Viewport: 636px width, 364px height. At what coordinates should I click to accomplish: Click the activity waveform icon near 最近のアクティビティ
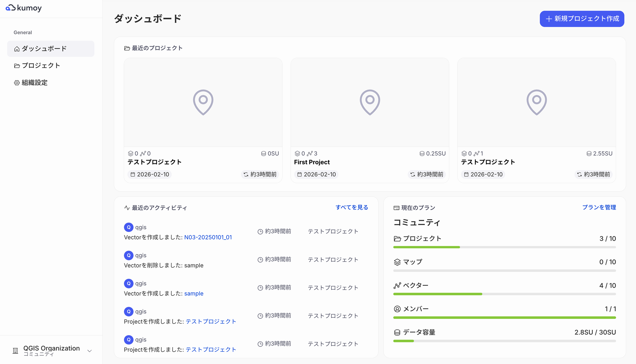tap(127, 208)
